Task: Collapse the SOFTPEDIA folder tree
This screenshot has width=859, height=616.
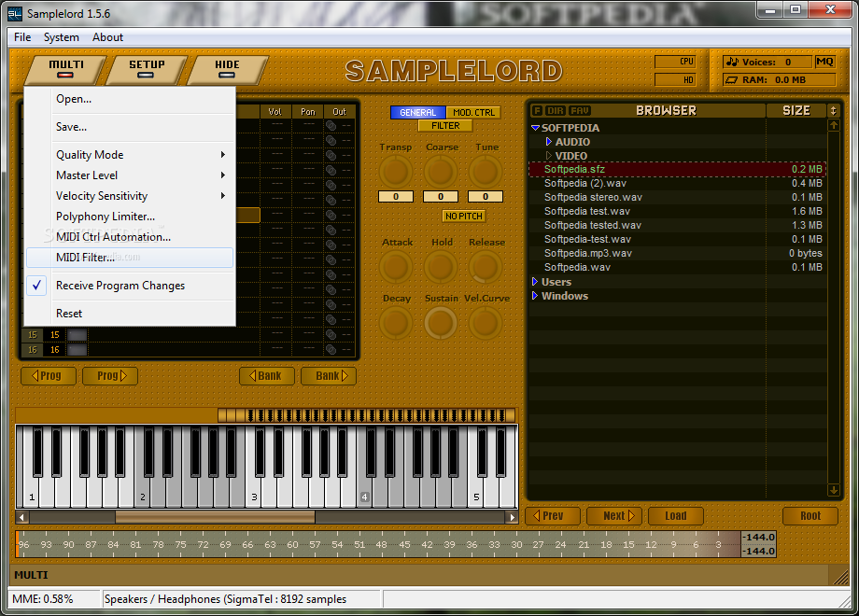Action: [x=536, y=128]
